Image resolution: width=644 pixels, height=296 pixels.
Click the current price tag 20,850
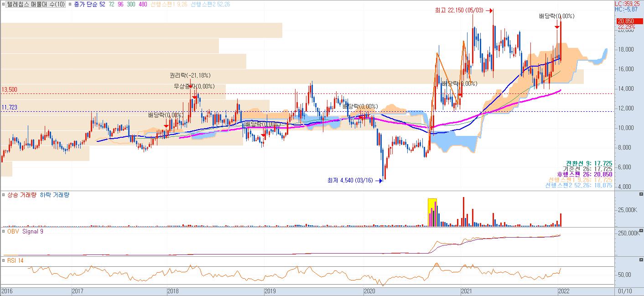pyautogui.click(x=629, y=21)
